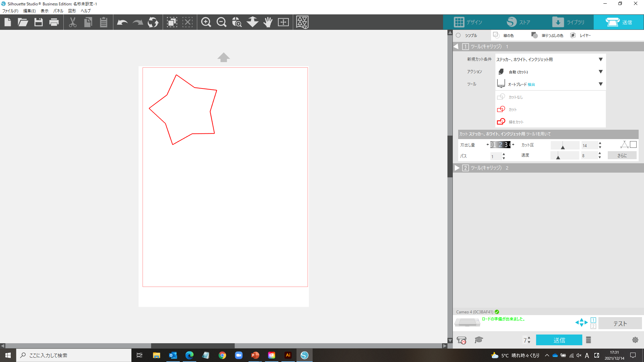Switch to the ストア tab
This screenshot has width=644, height=362.
click(518, 22)
